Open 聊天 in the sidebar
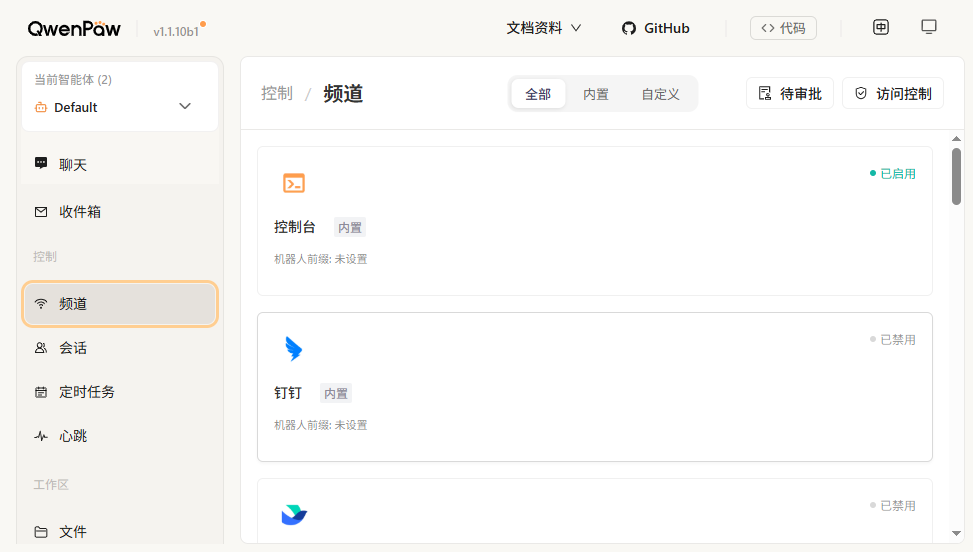973x552 pixels. pos(120,164)
